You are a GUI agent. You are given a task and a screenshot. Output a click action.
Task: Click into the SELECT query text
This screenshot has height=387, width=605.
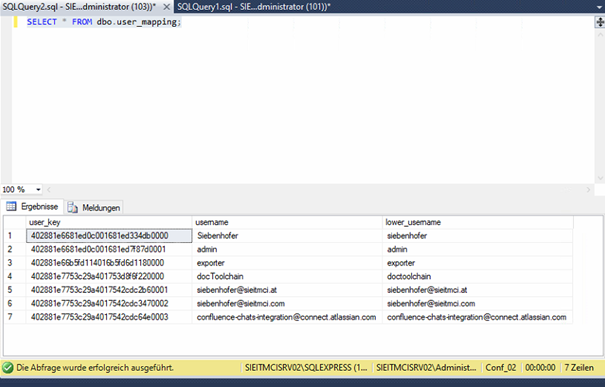104,22
